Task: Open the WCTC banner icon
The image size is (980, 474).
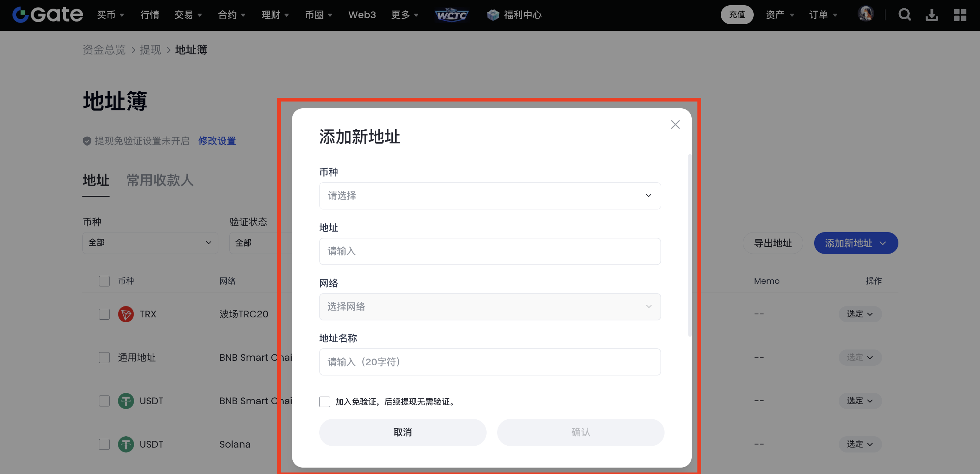Action: tap(451, 15)
